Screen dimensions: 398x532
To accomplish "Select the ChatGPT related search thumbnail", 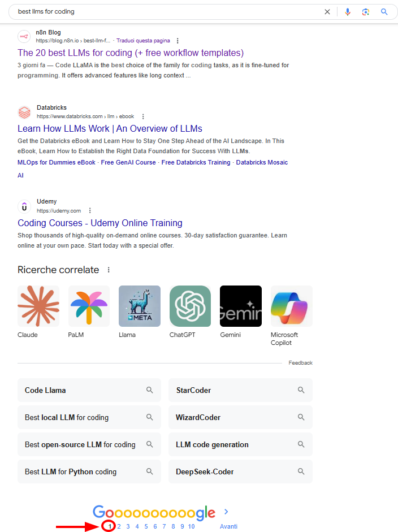I will pyautogui.click(x=190, y=306).
